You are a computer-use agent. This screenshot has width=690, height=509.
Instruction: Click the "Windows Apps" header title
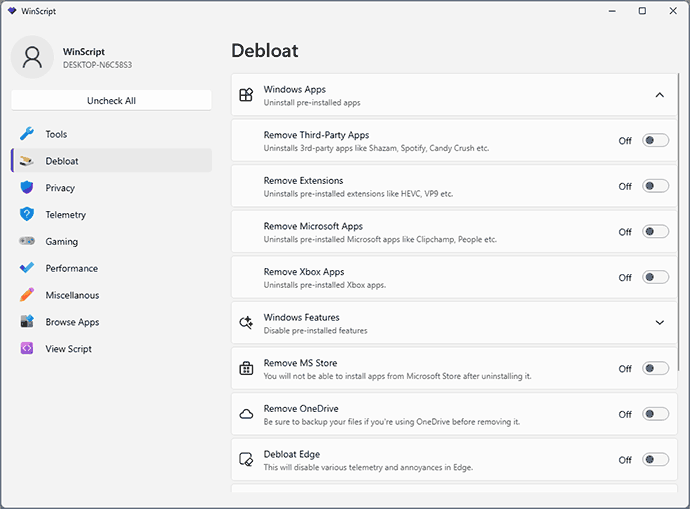[294, 89]
